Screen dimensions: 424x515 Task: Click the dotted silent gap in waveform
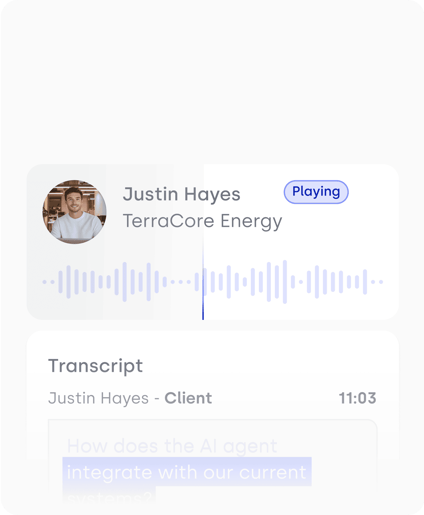click(180, 282)
